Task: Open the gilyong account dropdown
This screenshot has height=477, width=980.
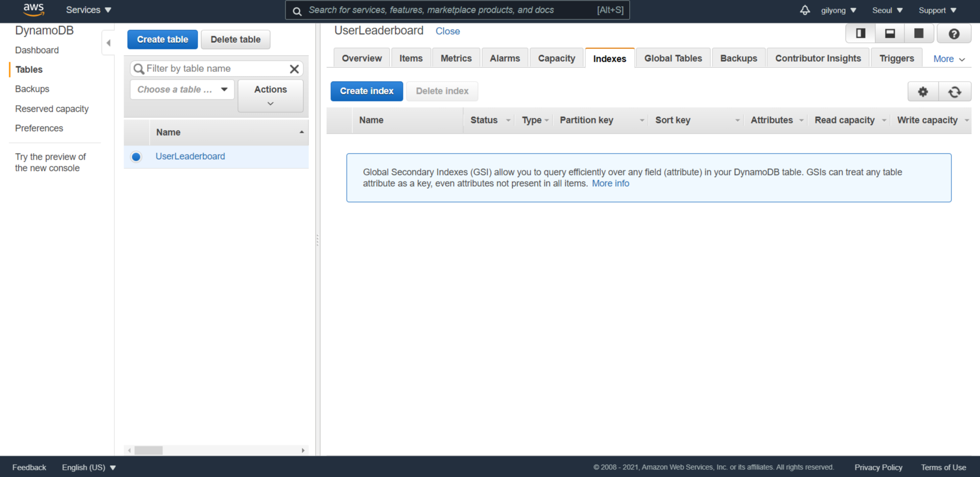Action: pyautogui.click(x=839, y=10)
